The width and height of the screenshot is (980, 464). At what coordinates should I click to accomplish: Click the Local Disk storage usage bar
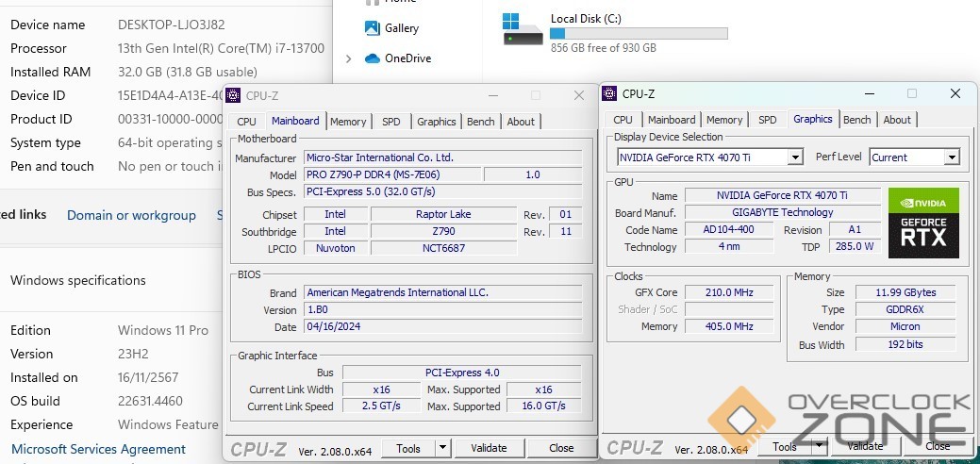pos(639,33)
